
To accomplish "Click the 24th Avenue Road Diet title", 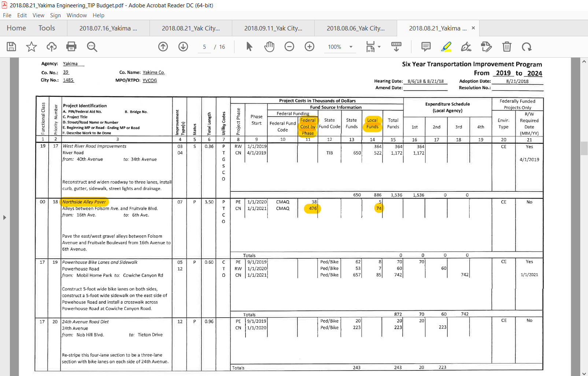I will click(85, 322).
